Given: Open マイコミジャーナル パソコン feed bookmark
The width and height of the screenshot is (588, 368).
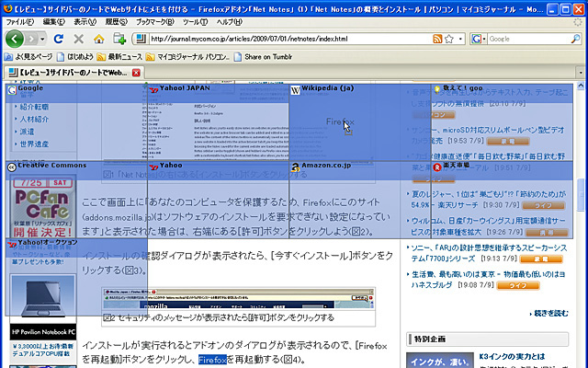Looking at the screenshot, I should coord(187,57).
